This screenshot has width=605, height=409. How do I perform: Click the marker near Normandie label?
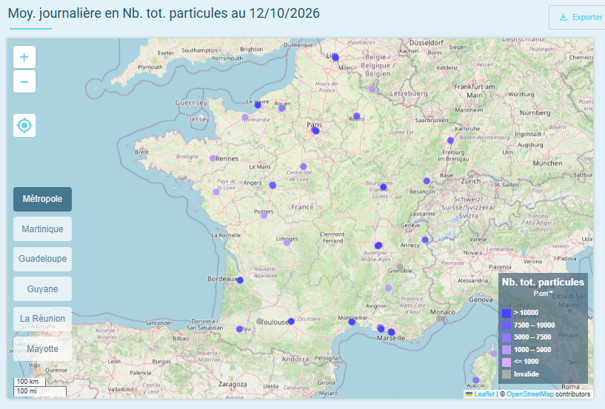(245, 117)
